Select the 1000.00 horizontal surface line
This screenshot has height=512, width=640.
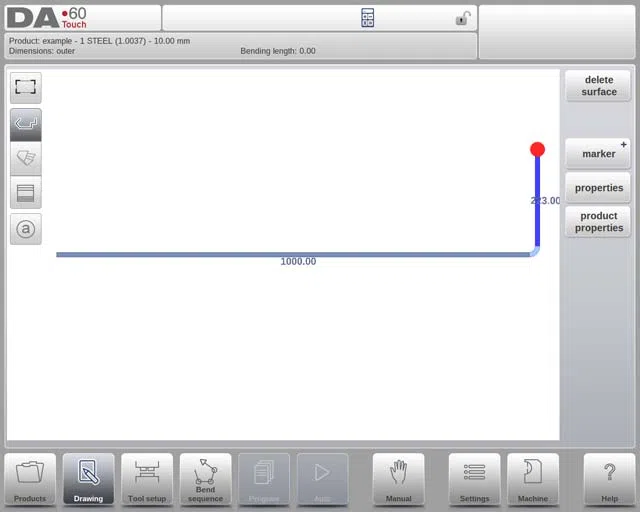pyautogui.click(x=293, y=255)
